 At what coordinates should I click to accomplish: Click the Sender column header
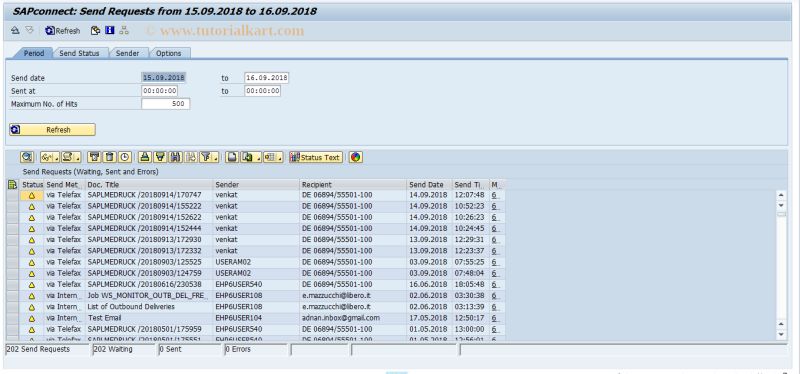[256, 184]
